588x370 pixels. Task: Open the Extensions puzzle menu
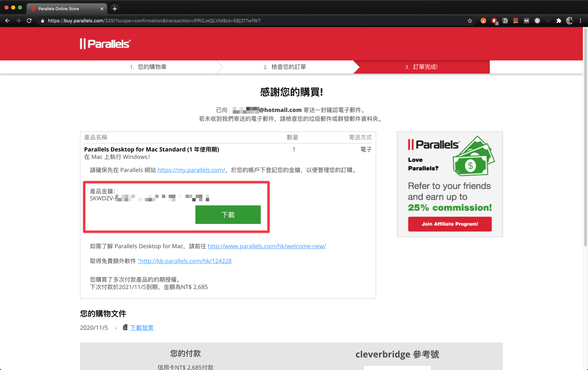pyautogui.click(x=559, y=21)
